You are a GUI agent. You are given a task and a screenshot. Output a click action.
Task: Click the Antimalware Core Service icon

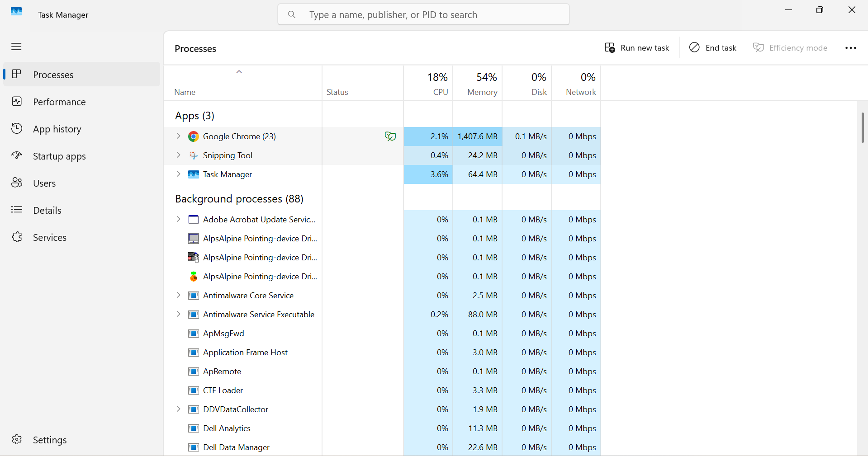tap(194, 296)
